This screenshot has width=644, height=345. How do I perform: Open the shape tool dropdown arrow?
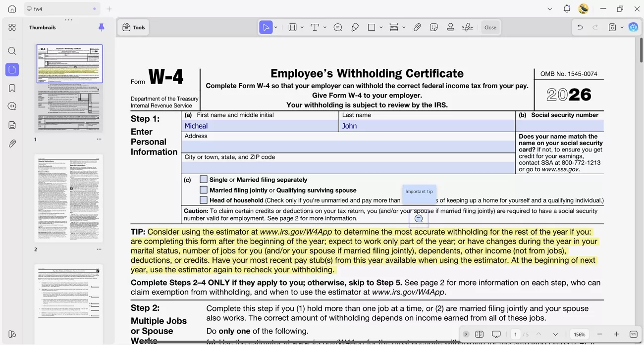click(380, 27)
